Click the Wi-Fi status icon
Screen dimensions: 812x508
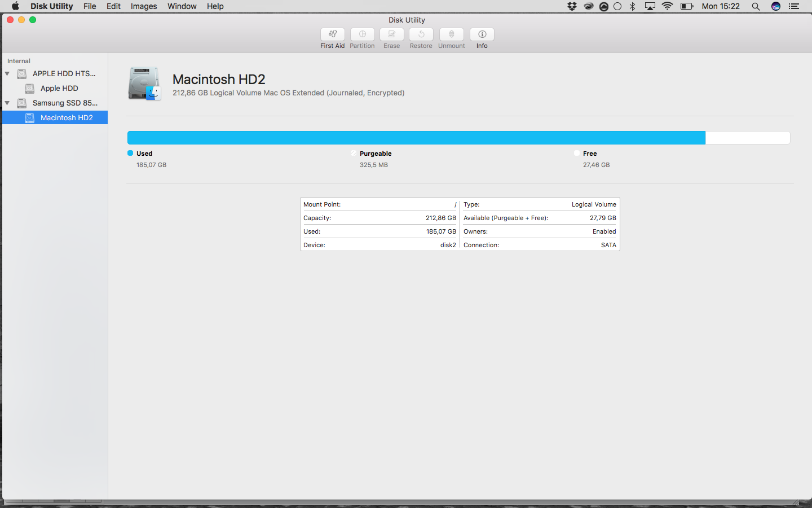click(x=668, y=6)
